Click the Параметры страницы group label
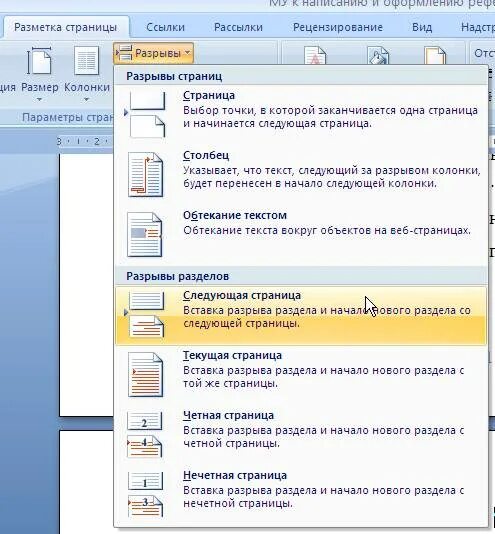The width and height of the screenshot is (495, 534). coord(67,117)
